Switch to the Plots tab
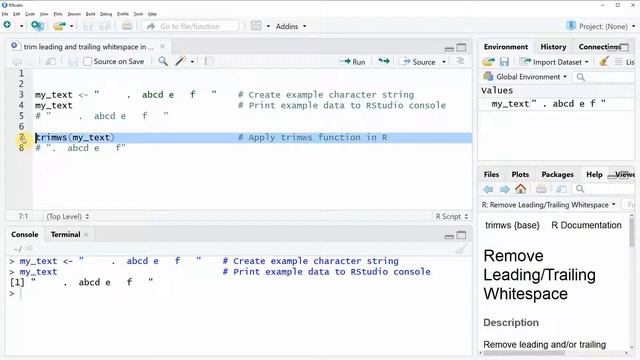 click(520, 174)
